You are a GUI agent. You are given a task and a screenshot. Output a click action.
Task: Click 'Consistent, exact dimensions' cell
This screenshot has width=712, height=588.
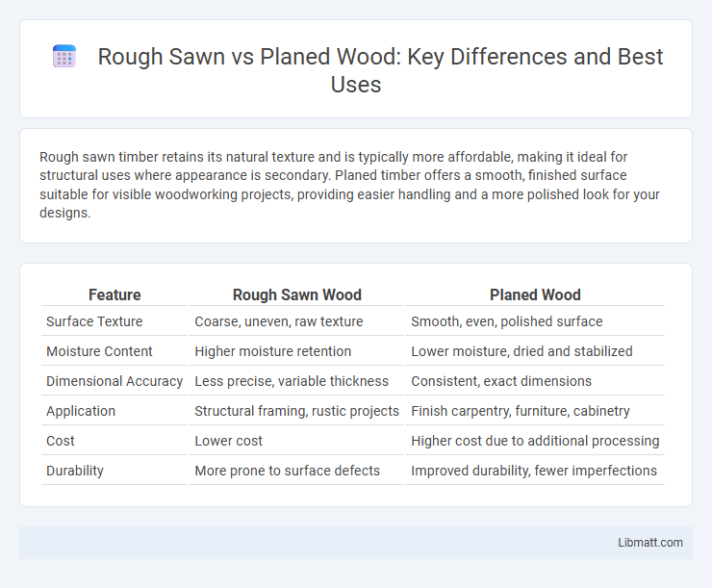[501, 381]
